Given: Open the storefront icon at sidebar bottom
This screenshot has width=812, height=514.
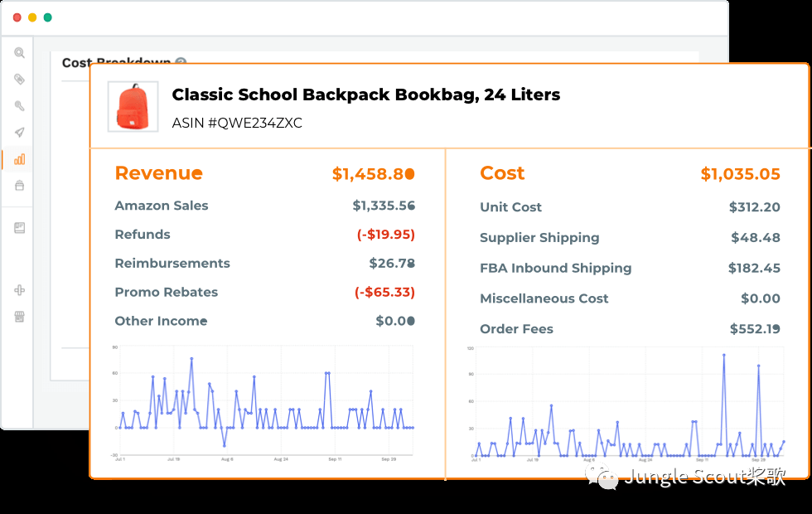Looking at the screenshot, I should 19,317.
